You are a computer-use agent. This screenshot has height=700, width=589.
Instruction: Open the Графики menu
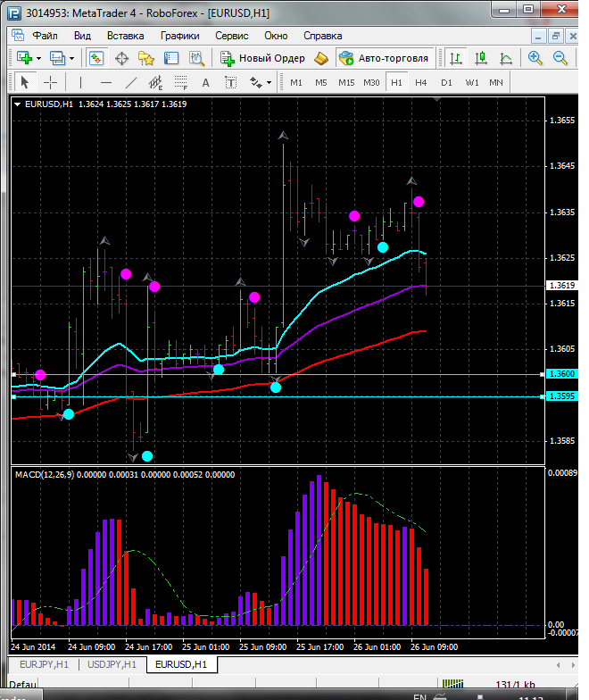tap(180, 36)
